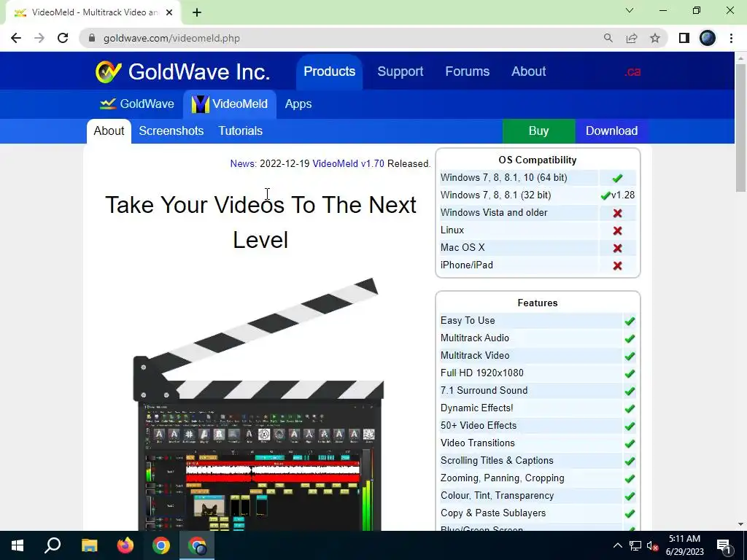Image resolution: width=747 pixels, height=560 pixels.
Task: Click the Download button
Action: (612, 131)
